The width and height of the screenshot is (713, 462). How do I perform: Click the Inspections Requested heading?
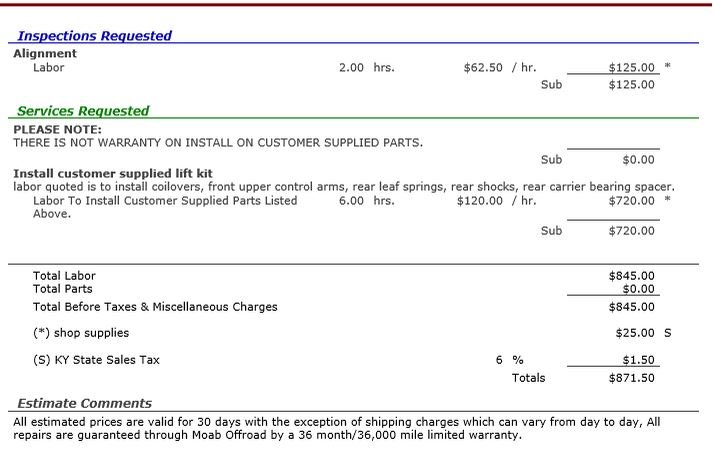[x=95, y=35]
